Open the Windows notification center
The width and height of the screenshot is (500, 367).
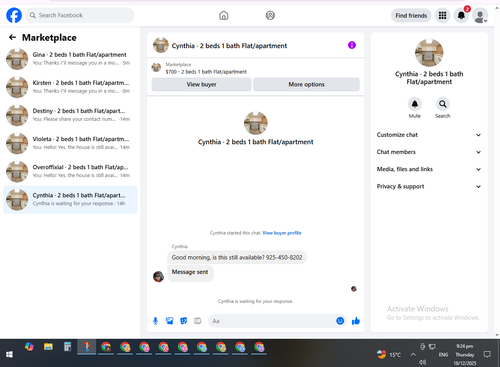(x=487, y=354)
